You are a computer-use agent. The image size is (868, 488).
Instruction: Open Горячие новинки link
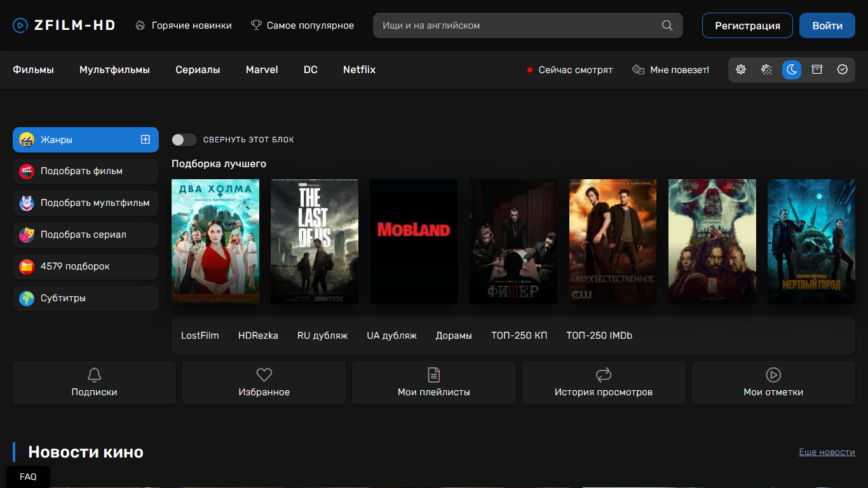coord(184,25)
